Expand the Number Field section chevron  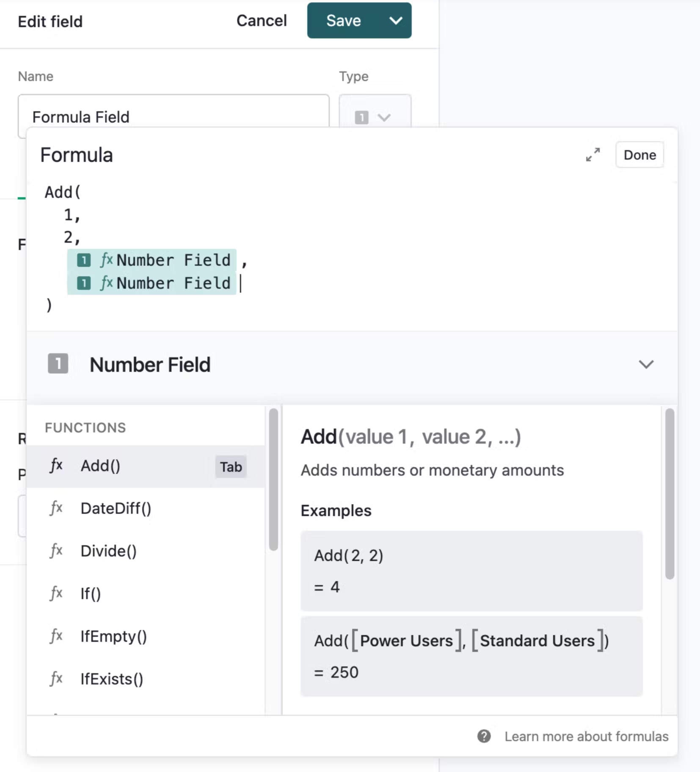646,364
